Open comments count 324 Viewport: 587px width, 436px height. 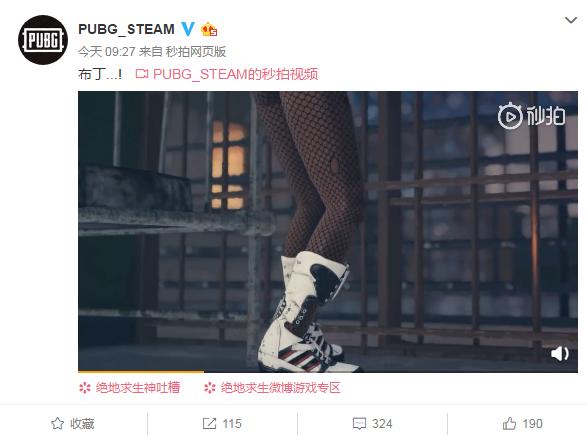(382, 424)
